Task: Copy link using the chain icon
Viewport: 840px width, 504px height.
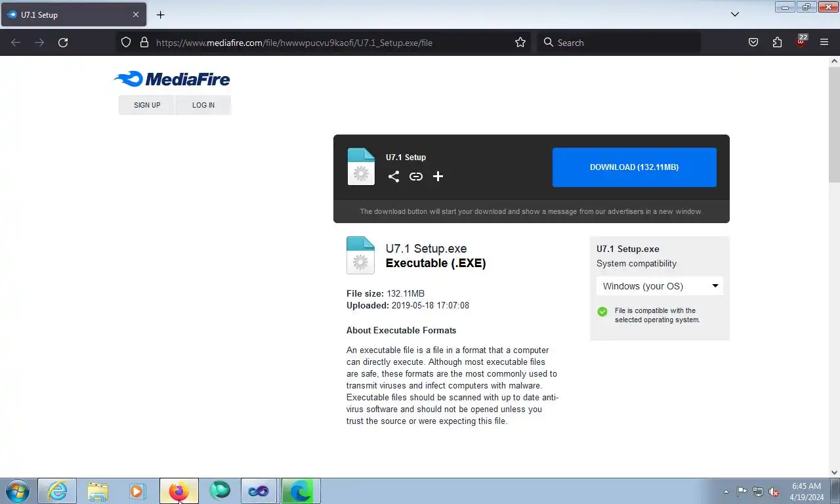Action: (x=416, y=177)
